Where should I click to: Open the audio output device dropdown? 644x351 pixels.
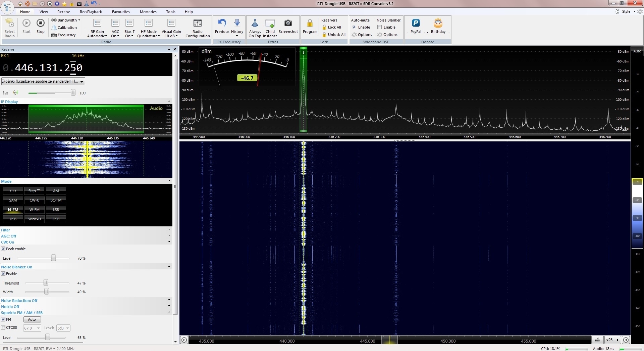click(43, 81)
